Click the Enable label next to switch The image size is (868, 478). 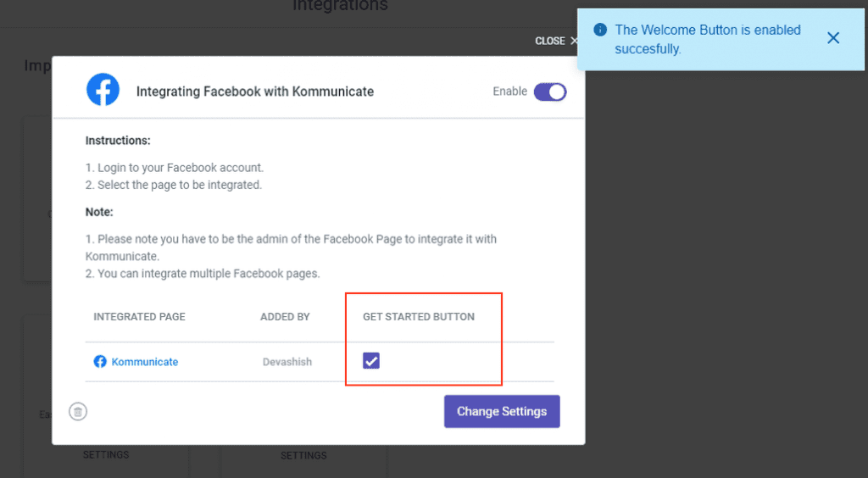coord(509,92)
